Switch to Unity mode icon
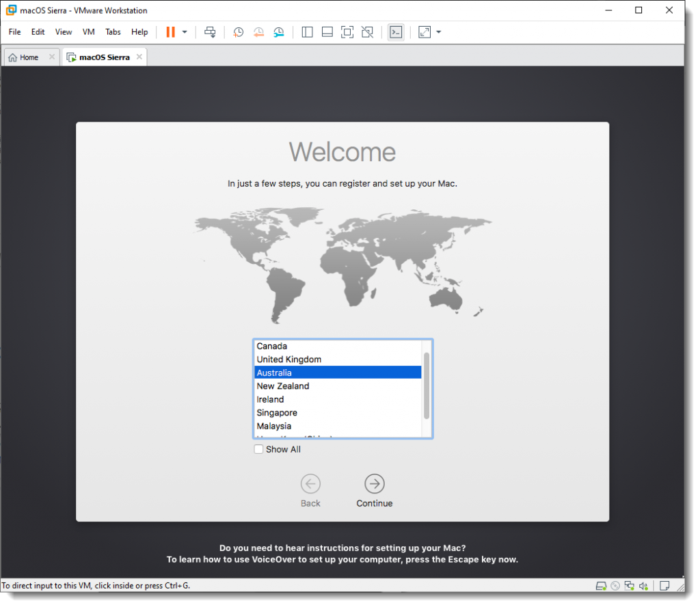The image size is (700, 607). tap(367, 32)
